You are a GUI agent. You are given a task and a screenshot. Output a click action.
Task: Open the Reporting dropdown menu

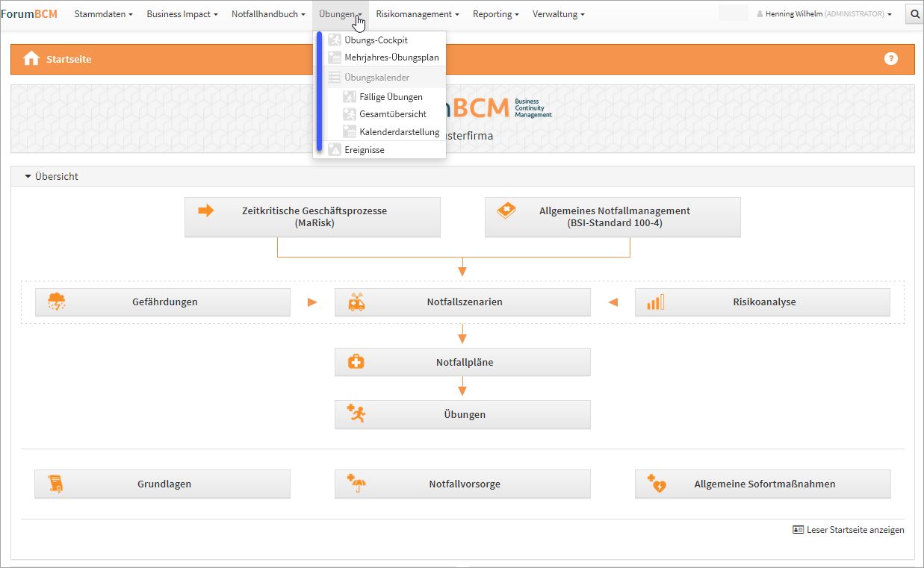pyautogui.click(x=495, y=14)
